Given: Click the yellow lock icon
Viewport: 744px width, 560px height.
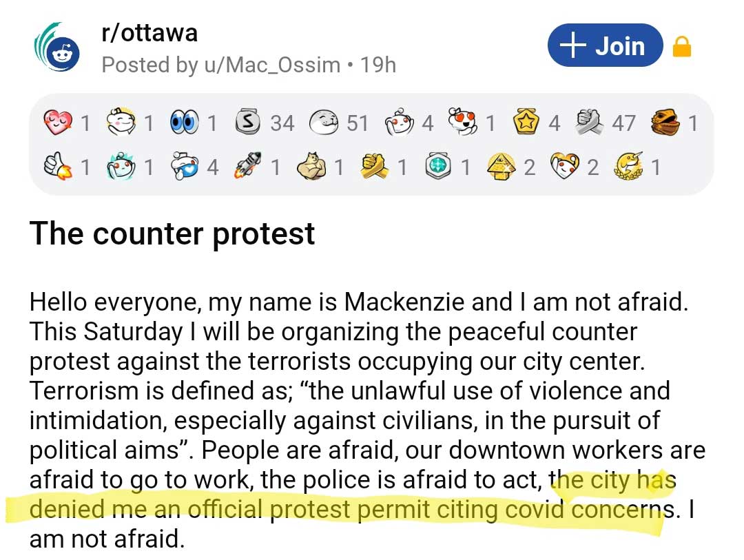Looking at the screenshot, I should (x=681, y=48).
